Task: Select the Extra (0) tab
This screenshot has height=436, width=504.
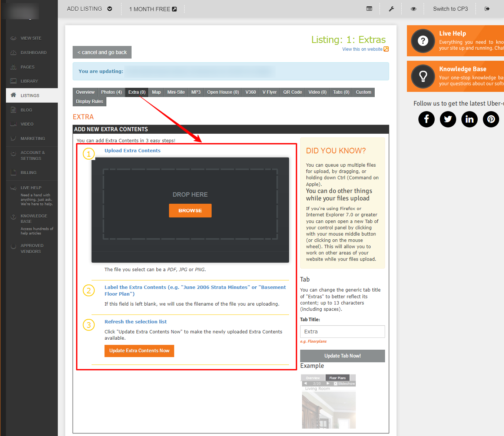Action: 137,92
